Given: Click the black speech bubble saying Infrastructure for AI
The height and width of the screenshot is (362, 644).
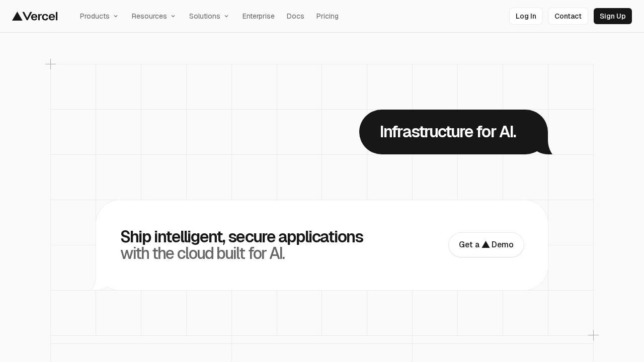Looking at the screenshot, I should [448, 132].
